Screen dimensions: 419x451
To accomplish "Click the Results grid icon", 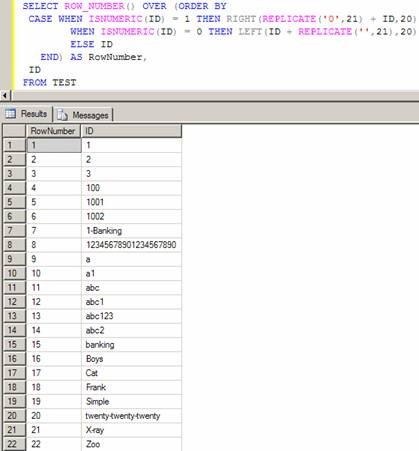I will click(10, 114).
